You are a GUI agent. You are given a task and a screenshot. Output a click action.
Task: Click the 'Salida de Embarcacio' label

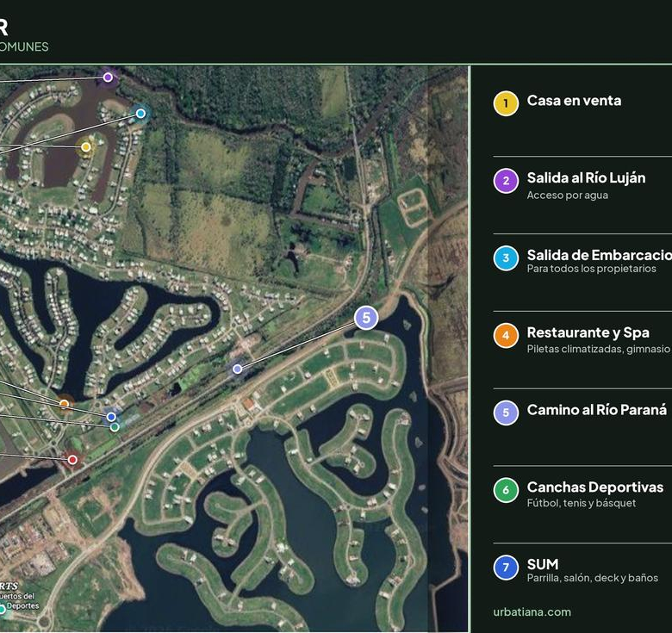click(x=600, y=255)
